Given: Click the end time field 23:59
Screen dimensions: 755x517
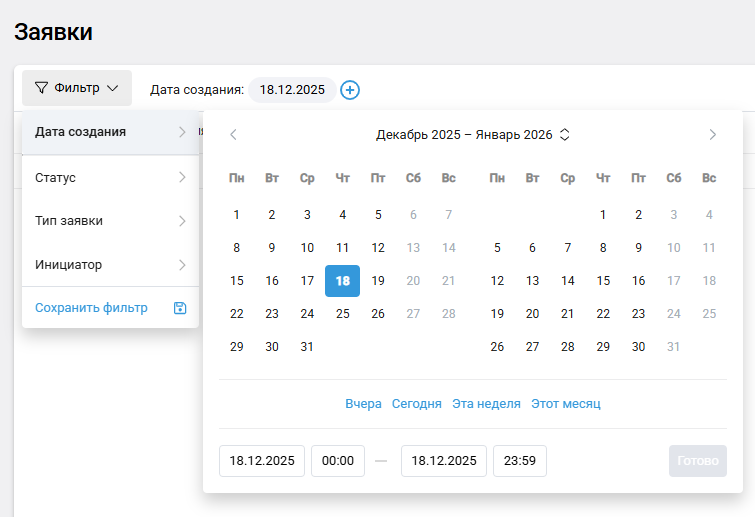Looking at the screenshot, I should [x=520, y=461].
